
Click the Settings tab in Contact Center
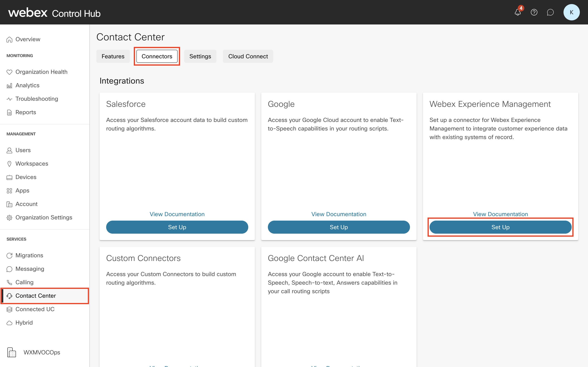tap(201, 56)
